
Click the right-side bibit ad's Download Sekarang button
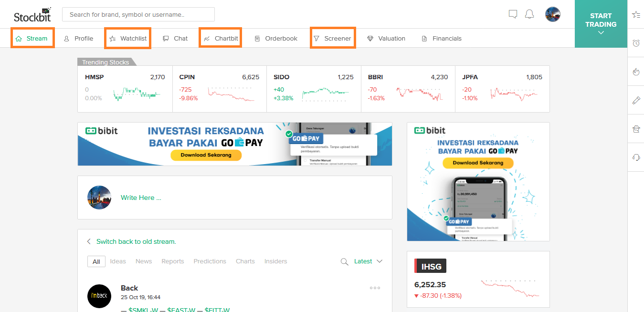(x=478, y=163)
